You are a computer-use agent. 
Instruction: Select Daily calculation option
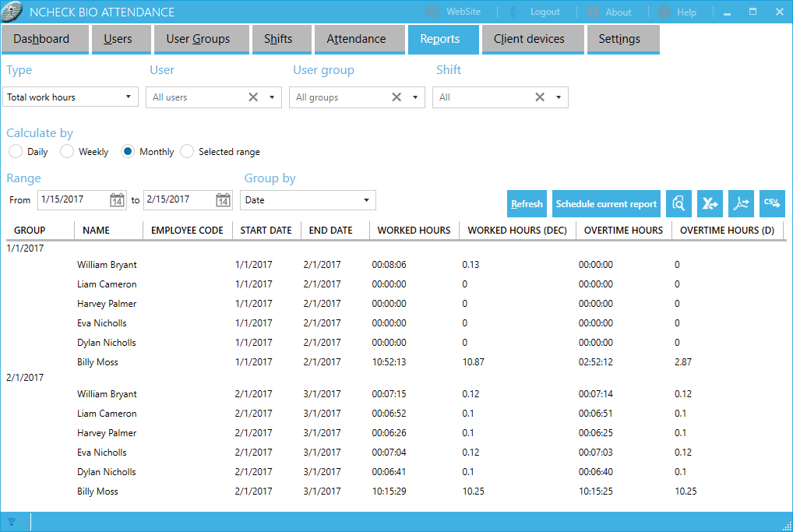[x=16, y=152]
